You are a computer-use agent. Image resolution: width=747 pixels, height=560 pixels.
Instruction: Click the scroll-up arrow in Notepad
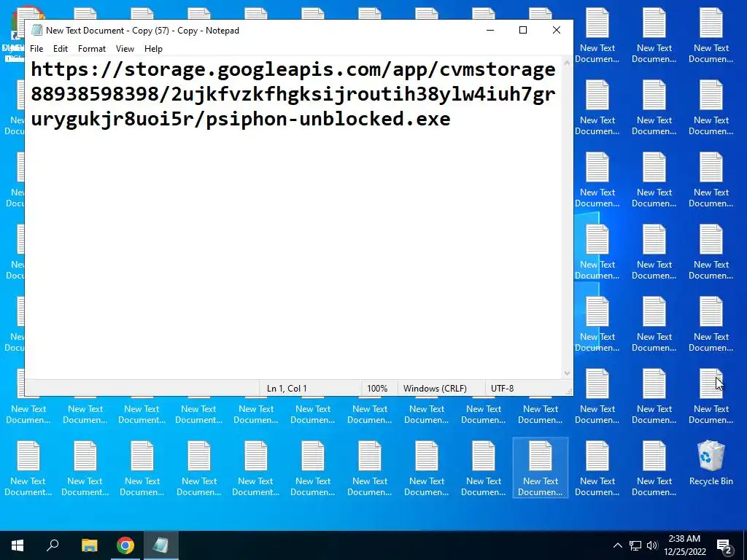(567, 63)
